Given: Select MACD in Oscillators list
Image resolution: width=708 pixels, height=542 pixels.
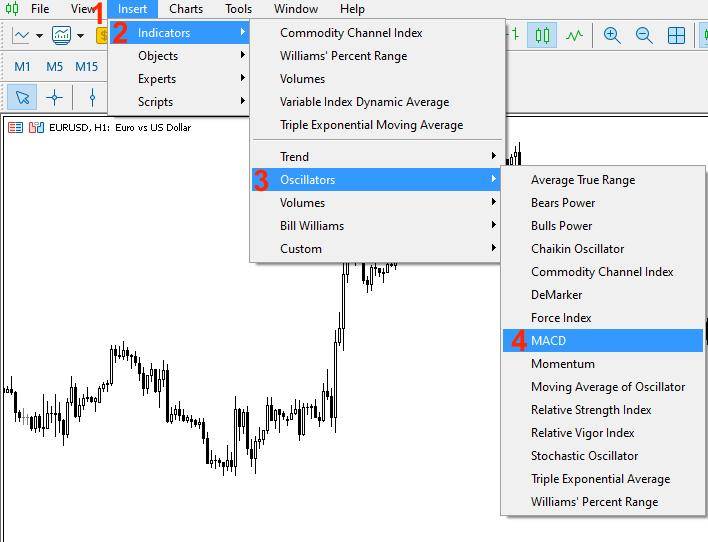Looking at the screenshot, I should pyautogui.click(x=603, y=341).
